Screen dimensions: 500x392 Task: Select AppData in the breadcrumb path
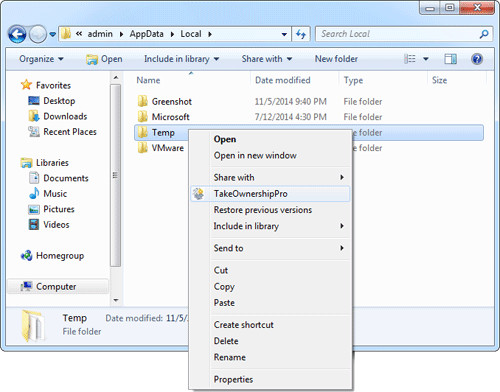coord(146,34)
